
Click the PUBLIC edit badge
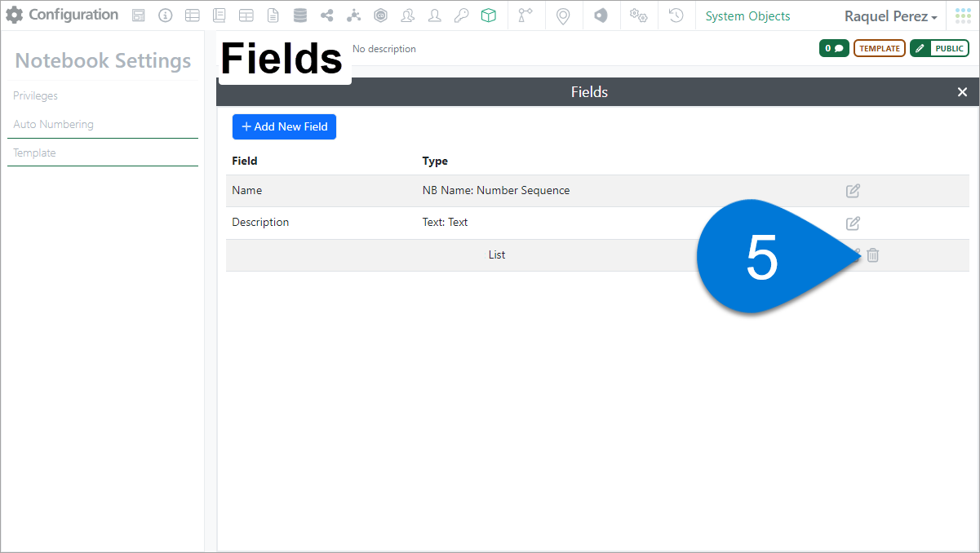939,48
